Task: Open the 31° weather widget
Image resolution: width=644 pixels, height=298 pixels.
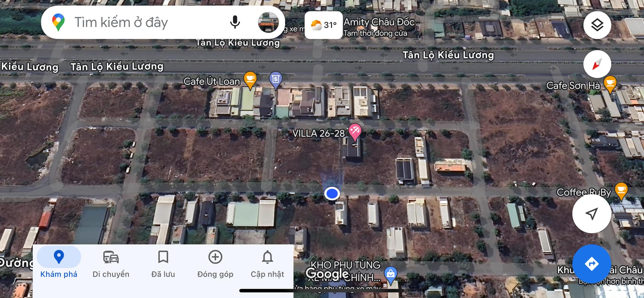Action: 324,25
